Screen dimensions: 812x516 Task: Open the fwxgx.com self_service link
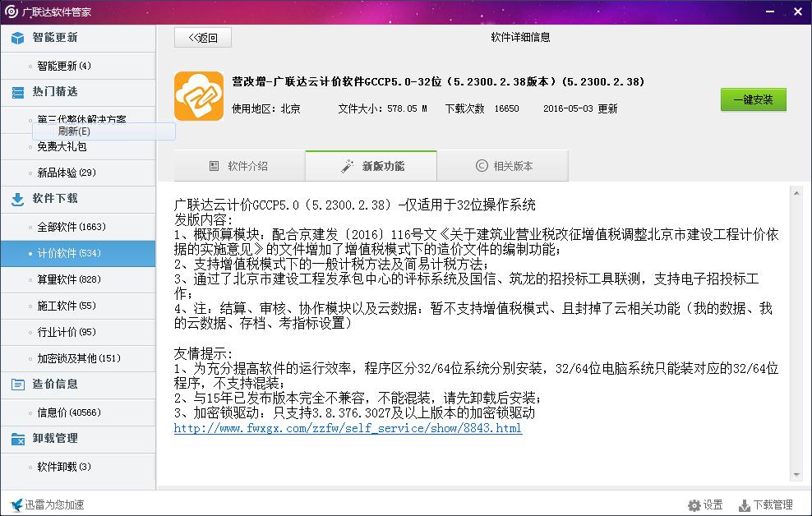pyautogui.click(x=348, y=429)
